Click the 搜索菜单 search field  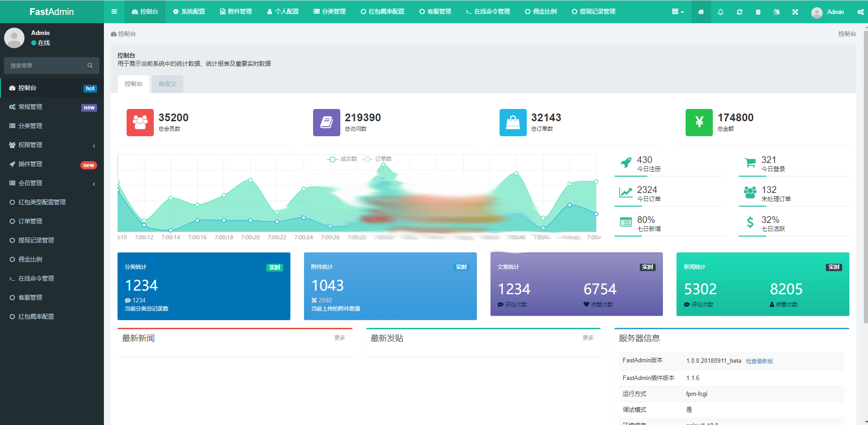(x=45, y=66)
